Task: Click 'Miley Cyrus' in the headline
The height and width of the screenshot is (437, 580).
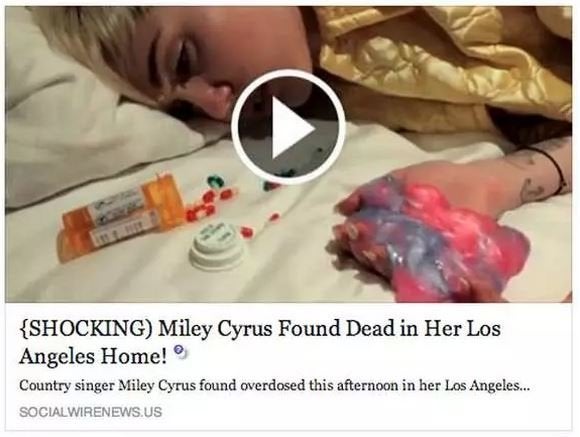Action: click(216, 329)
